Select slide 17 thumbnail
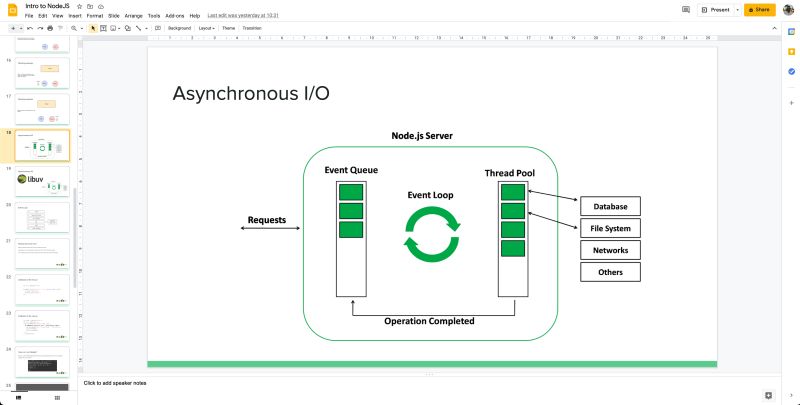The image size is (800, 405). click(x=42, y=109)
